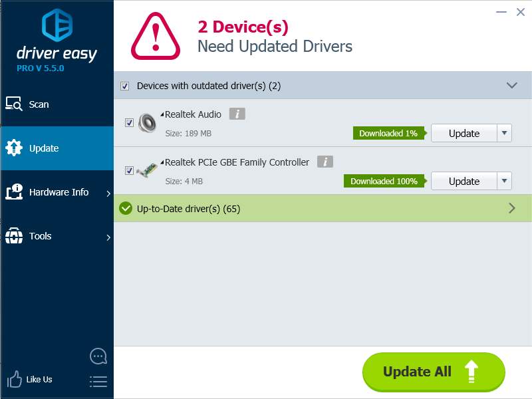This screenshot has width=532, height=399.
Task: Expand the Up-to-Date drivers section arrow
Action: pyautogui.click(x=512, y=208)
